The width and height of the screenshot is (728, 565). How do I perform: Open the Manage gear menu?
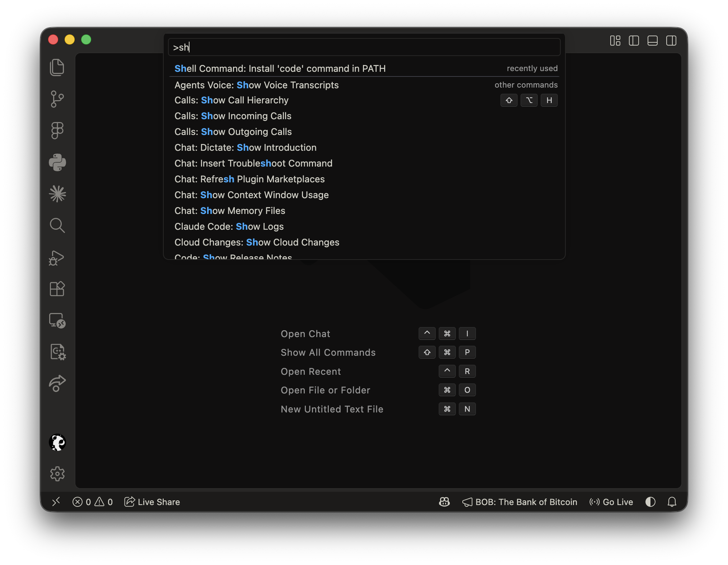[57, 474]
